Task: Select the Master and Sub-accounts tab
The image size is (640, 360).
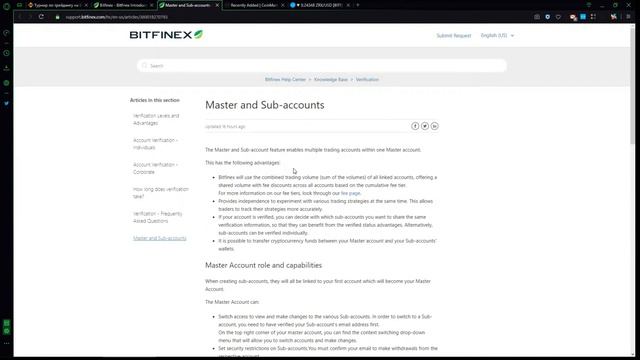Action: [188, 5]
